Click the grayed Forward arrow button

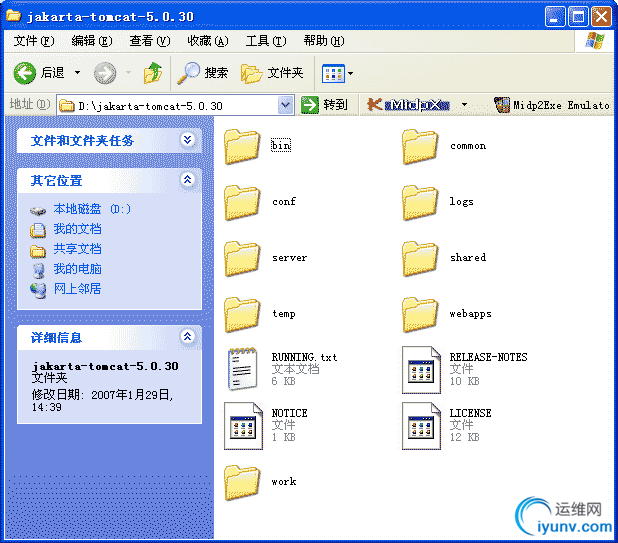coord(105,73)
